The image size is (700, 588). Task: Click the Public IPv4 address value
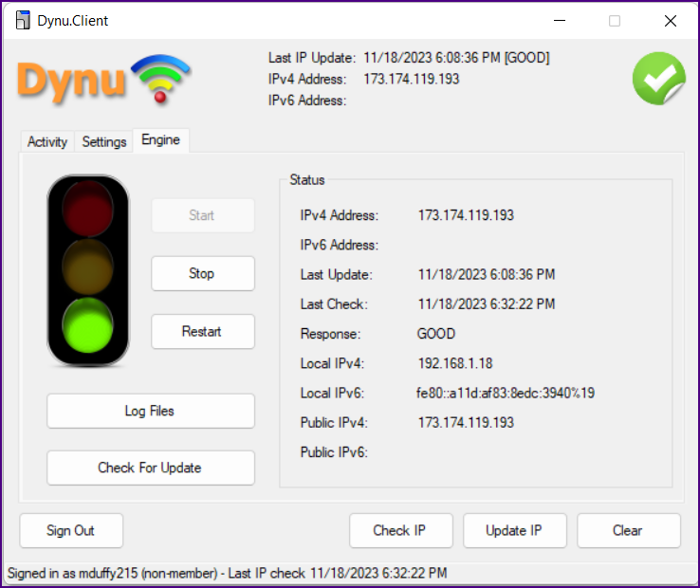[x=466, y=422]
